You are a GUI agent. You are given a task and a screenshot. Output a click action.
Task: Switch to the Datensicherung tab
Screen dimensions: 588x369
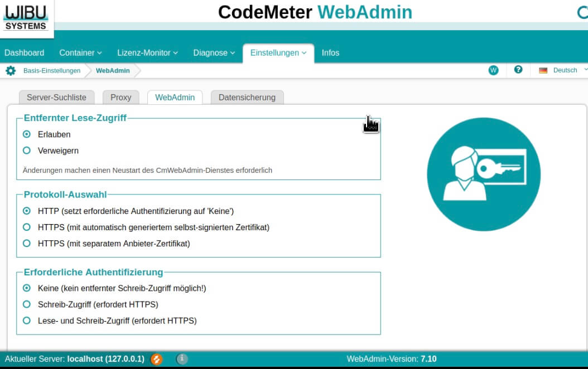pos(247,98)
